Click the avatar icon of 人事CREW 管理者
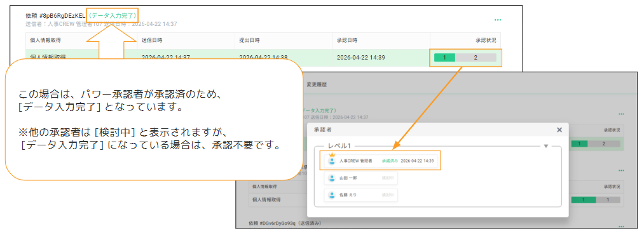This screenshot has width=644, height=233. pos(332,161)
